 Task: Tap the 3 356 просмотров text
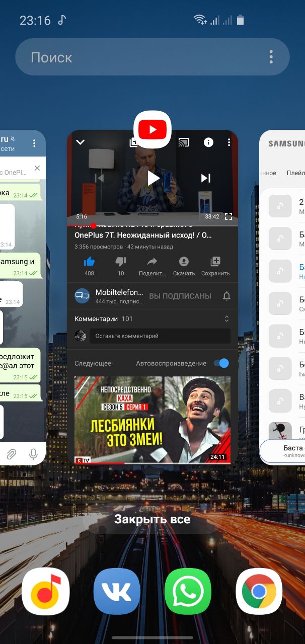click(99, 247)
